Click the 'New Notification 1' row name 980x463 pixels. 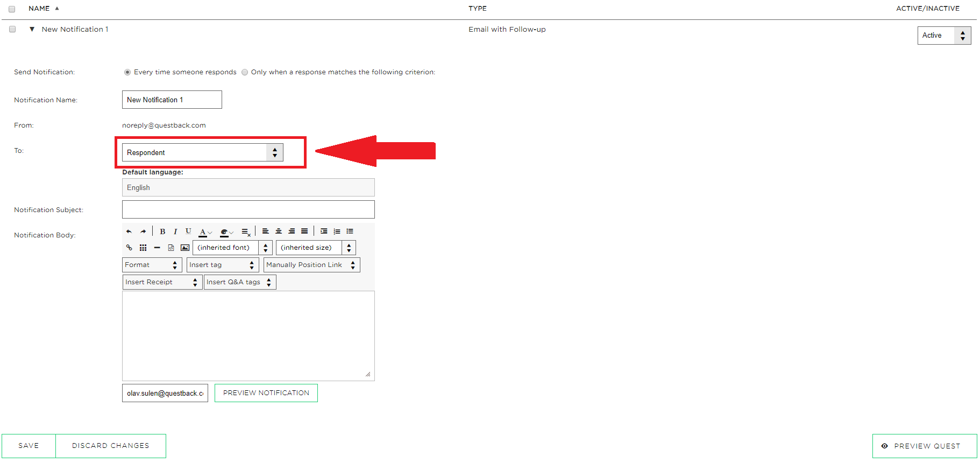[x=75, y=29]
